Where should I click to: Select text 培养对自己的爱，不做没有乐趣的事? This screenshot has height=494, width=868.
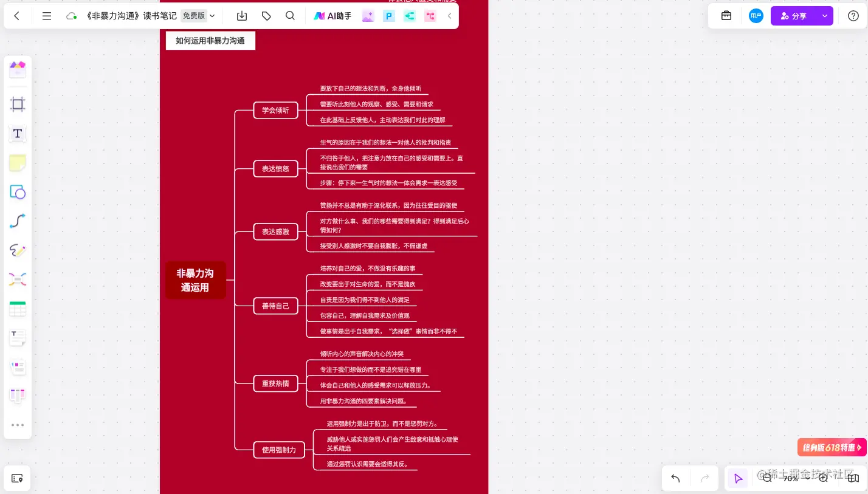tap(368, 268)
